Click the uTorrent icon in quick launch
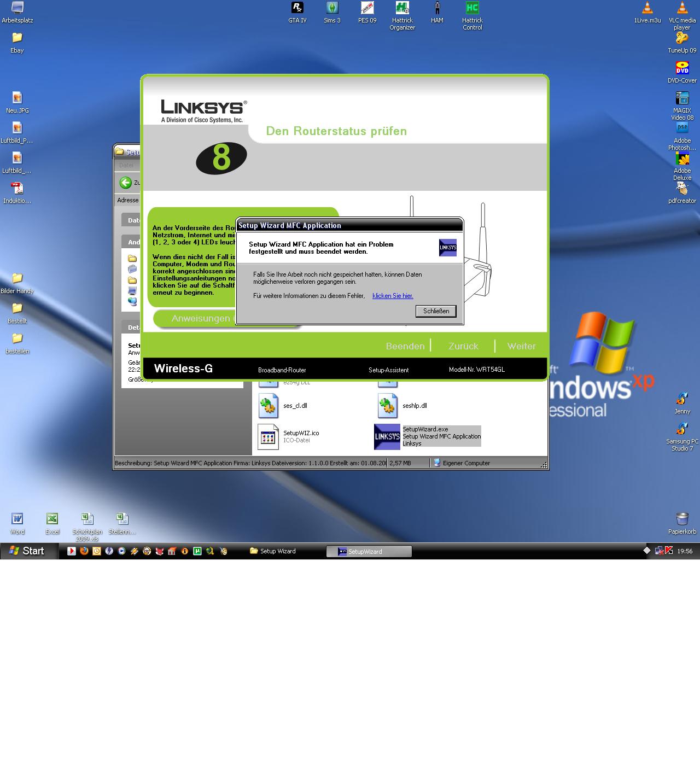 [x=197, y=551]
